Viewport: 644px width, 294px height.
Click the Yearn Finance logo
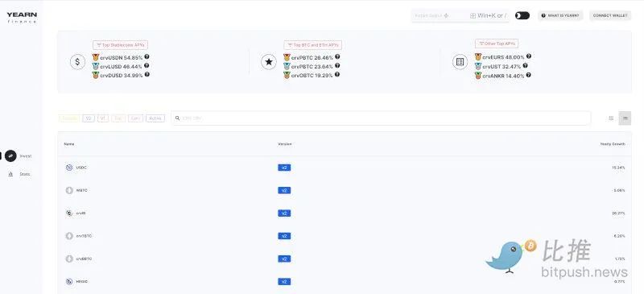(22, 17)
